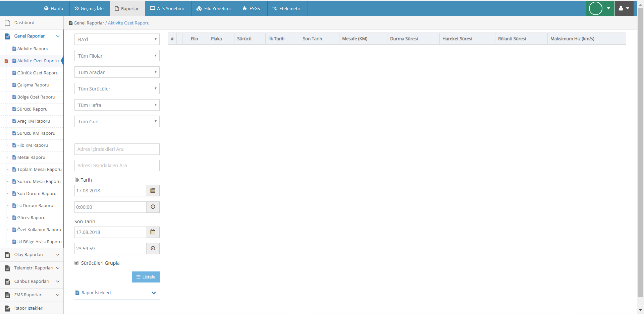Image resolution: width=644 pixels, height=314 pixels.
Task: Click the Olay Raporları document icon
Action: tap(7, 255)
